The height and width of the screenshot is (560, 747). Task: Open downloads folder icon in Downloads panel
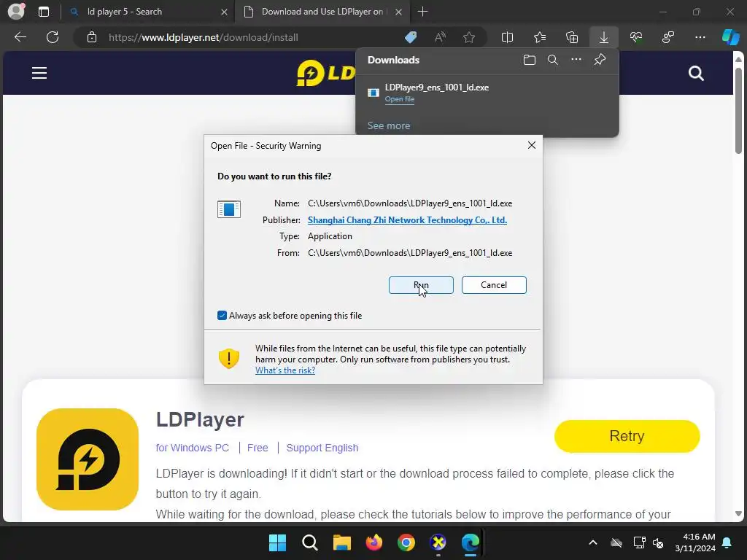[530, 60]
